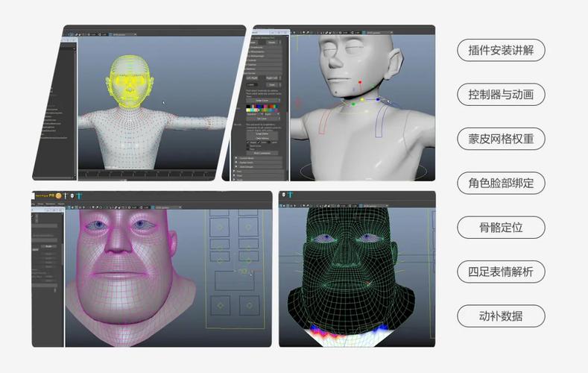Expand the first collapsed section in the rig panel
588x373 pixels.
(238, 158)
